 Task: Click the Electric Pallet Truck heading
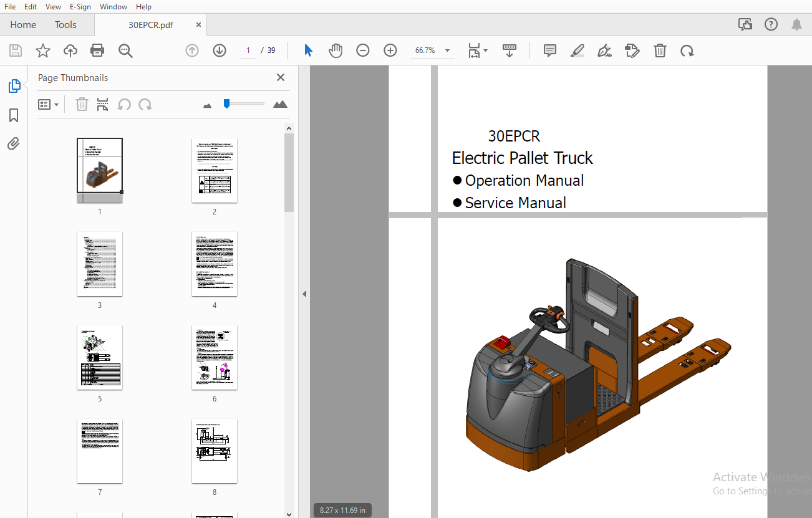(522, 158)
